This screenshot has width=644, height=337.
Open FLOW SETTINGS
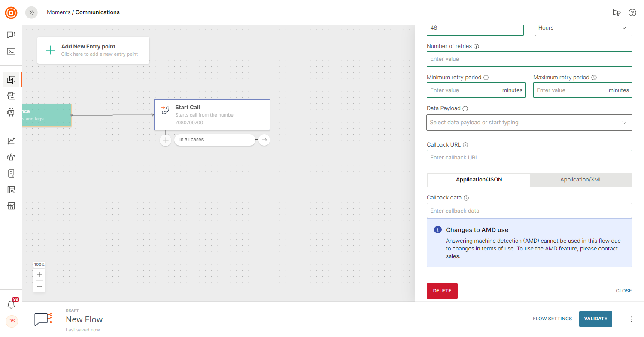click(x=552, y=319)
